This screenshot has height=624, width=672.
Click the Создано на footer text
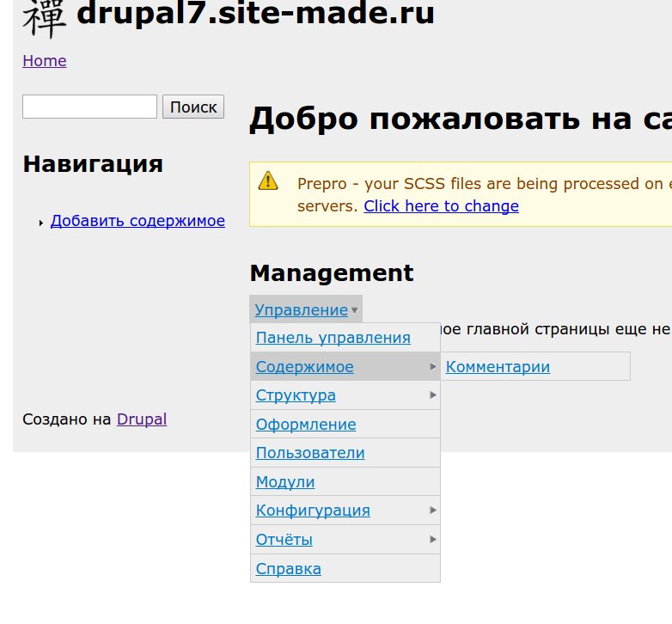67,419
